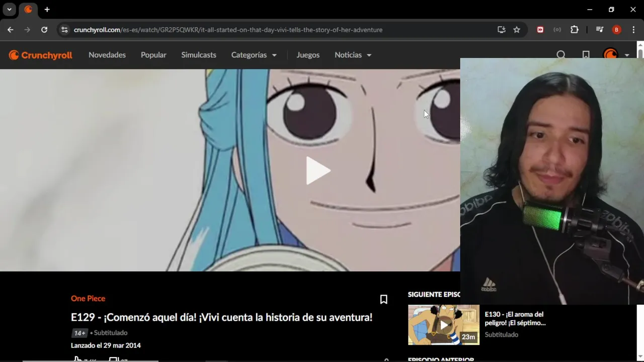Click the page scrollbar up arrow

[x=640, y=45]
